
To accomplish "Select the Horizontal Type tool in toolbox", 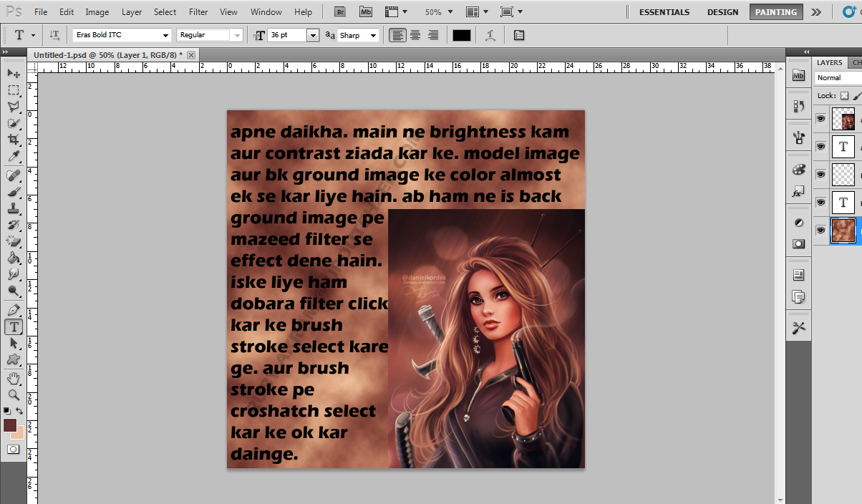I will pyautogui.click(x=14, y=326).
